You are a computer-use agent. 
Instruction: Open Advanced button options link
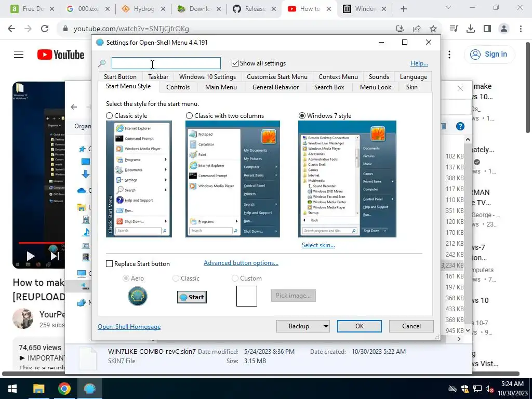tap(241, 262)
